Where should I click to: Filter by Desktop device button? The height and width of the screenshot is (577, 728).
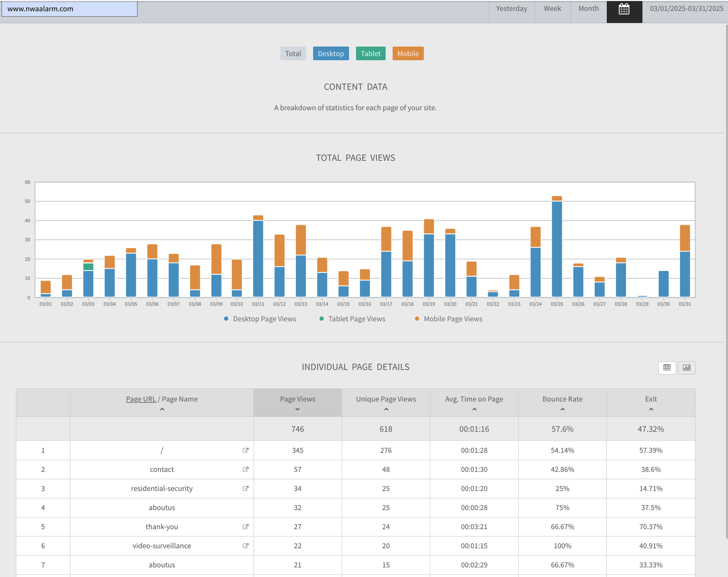[x=331, y=53]
